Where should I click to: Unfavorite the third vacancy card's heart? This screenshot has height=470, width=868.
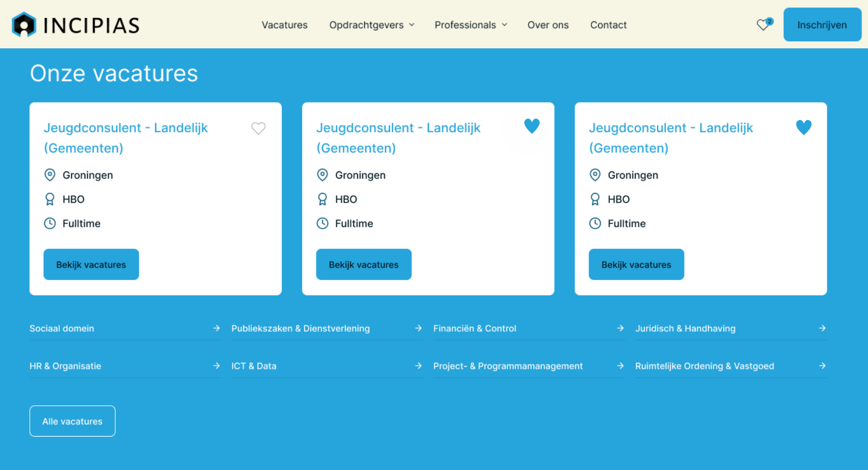(x=803, y=127)
